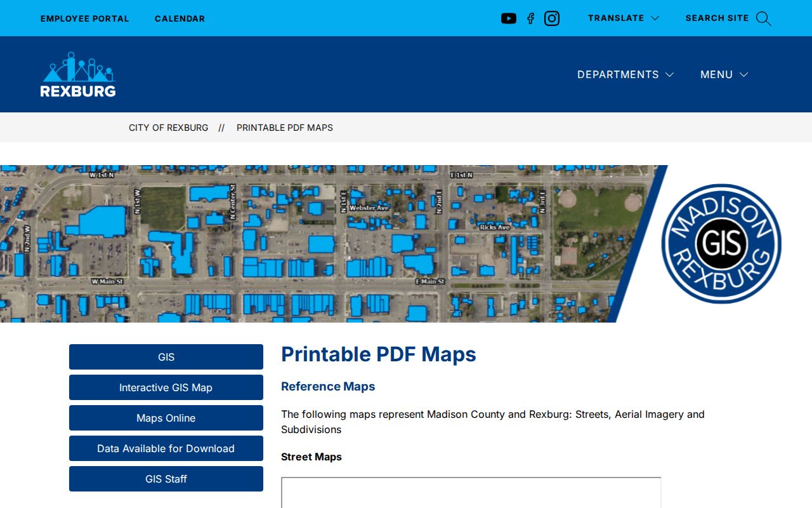The height and width of the screenshot is (508, 812).
Task: Click the Search Site text
Action: pos(717,18)
